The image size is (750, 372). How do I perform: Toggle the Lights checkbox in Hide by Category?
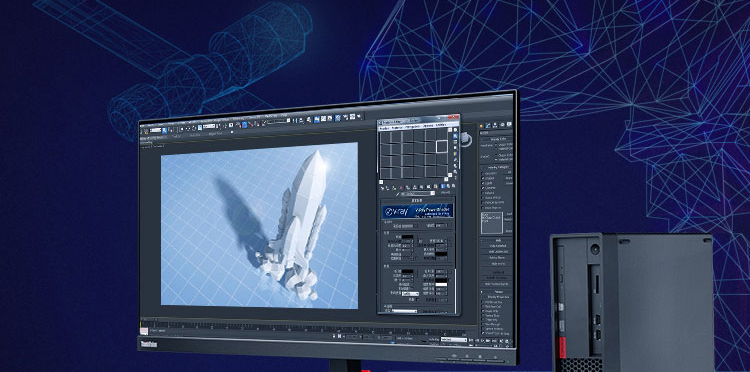[x=483, y=183]
